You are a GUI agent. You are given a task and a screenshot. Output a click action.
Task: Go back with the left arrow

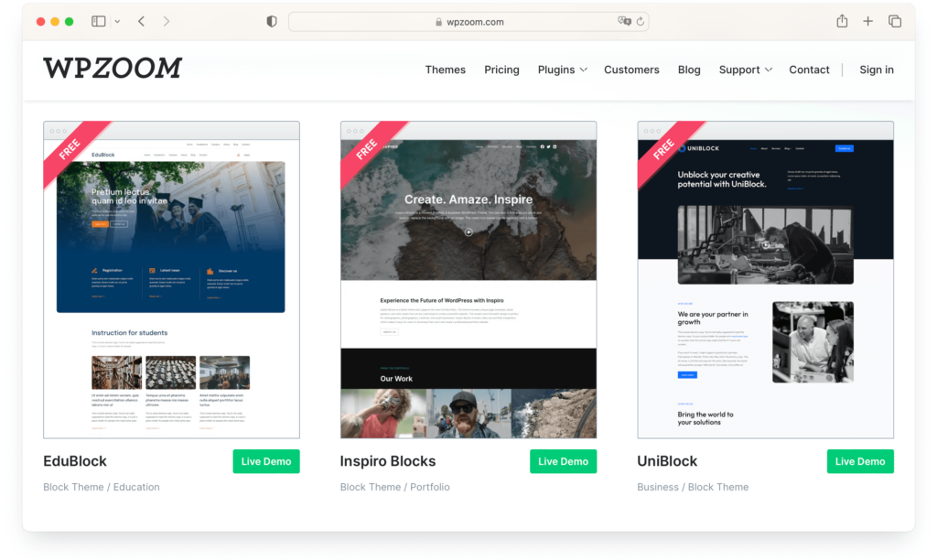point(142,22)
